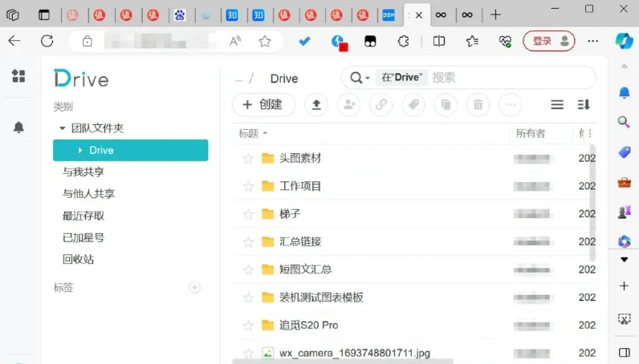The height and width of the screenshot is (364, 639).
Task: Add a new tag with plus icon
Action: point(195,288)
